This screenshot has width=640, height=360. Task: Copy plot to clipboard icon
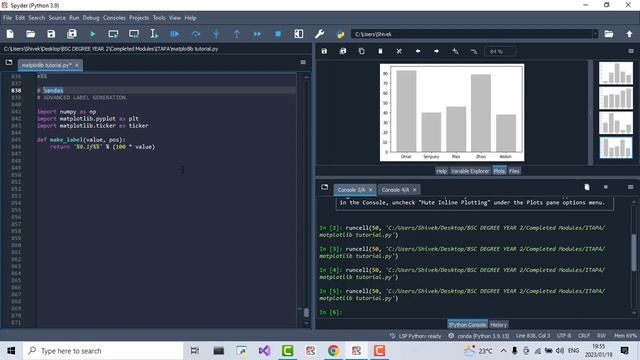[362, 51]
